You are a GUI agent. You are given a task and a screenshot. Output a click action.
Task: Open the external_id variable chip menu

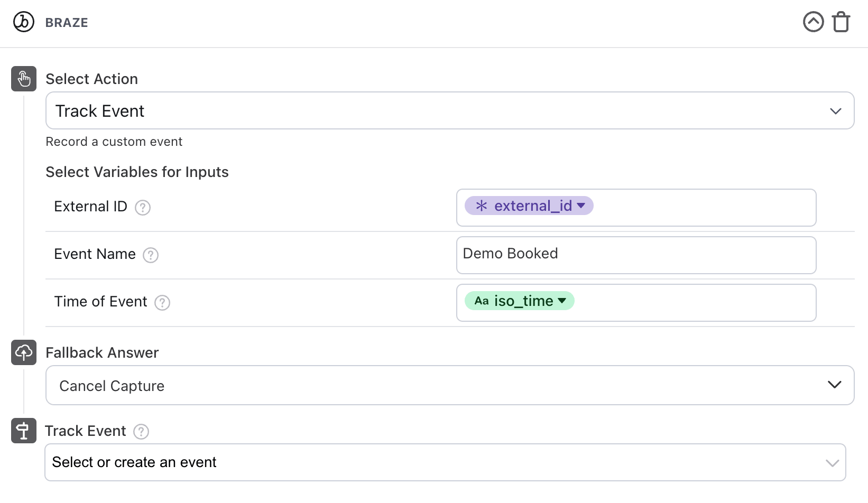[x=529, y=206]
